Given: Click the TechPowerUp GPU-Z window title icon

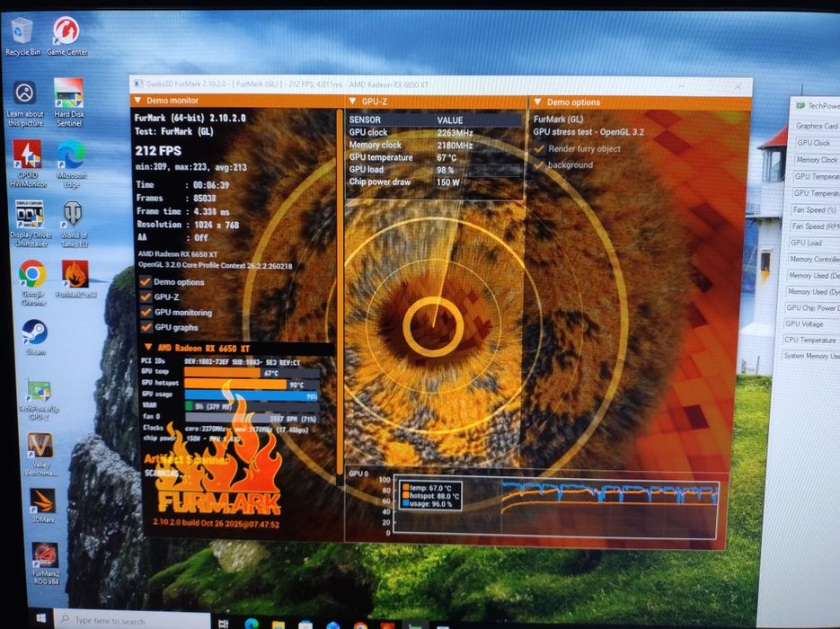Looking at the screenshot, I should click(x=800, y=105).
